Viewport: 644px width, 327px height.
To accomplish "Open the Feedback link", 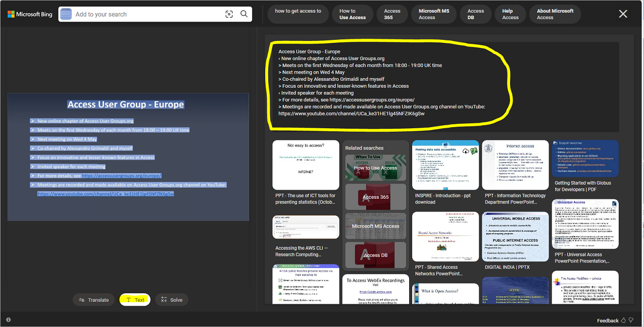I will click(608, 320).
